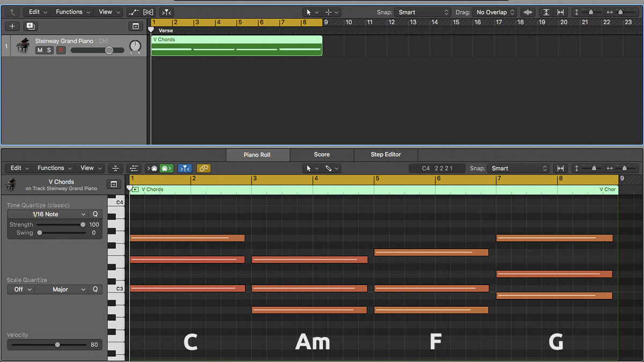Toggle the green MIDI Out palette button
This screenshot has width=644, height=362.
click(x=166, y=168)
